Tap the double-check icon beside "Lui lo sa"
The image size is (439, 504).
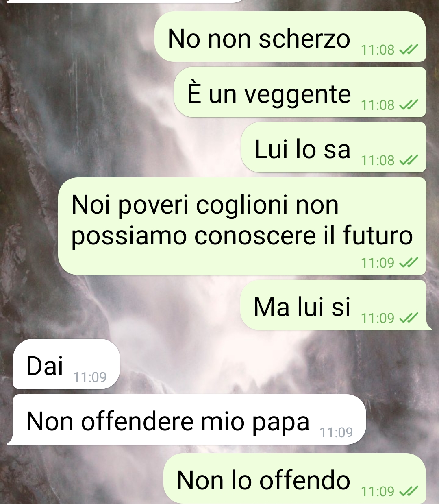point(409,160)
